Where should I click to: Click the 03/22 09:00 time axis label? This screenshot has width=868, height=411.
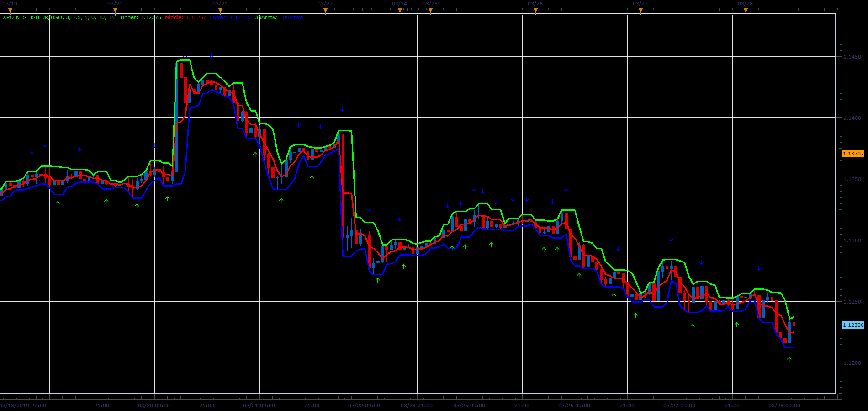(x=364, y=406)
